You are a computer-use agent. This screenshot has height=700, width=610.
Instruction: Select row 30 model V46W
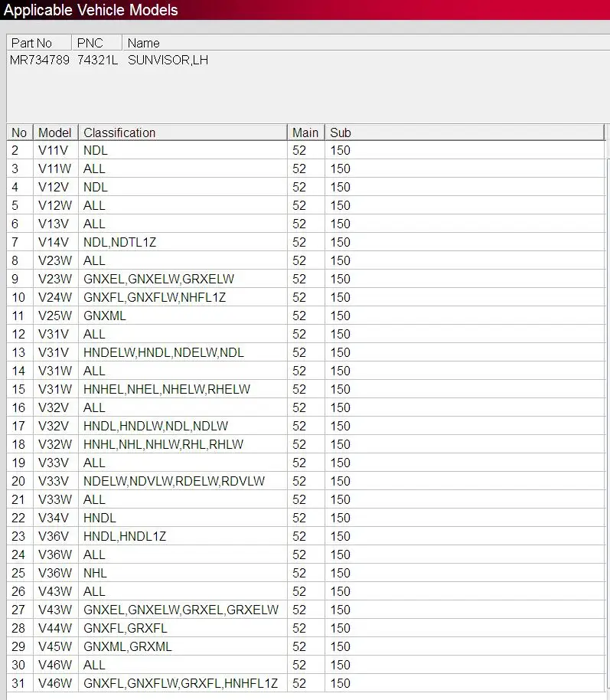click(54, 665)
